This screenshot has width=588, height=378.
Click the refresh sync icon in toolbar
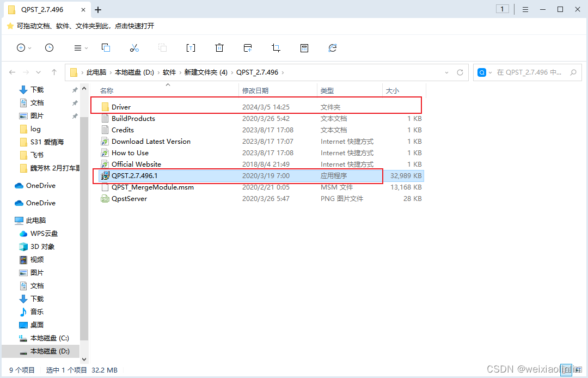tap(333, 47)
